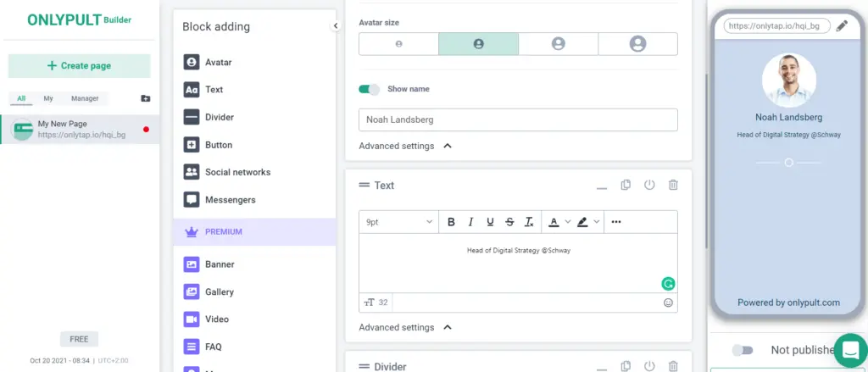
Task: Add a Social networks block
Action: click(237, 172)
